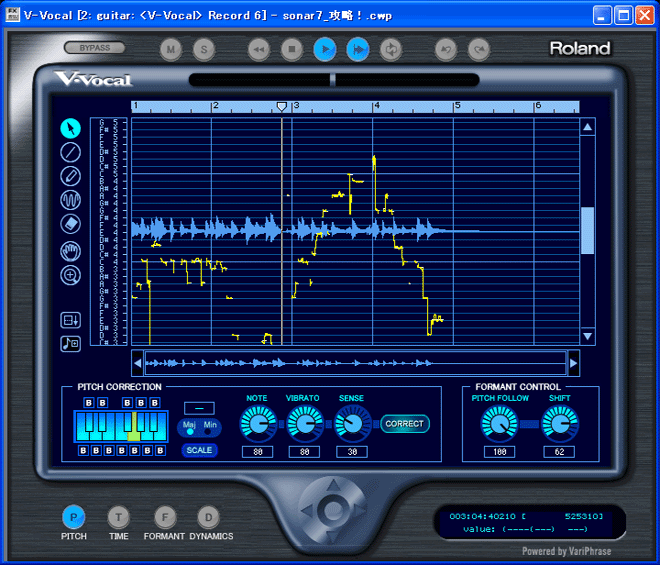The image size is (660, 565).
Task: Click the pitch grid scroll up arrow
Action: coord(588,127)
